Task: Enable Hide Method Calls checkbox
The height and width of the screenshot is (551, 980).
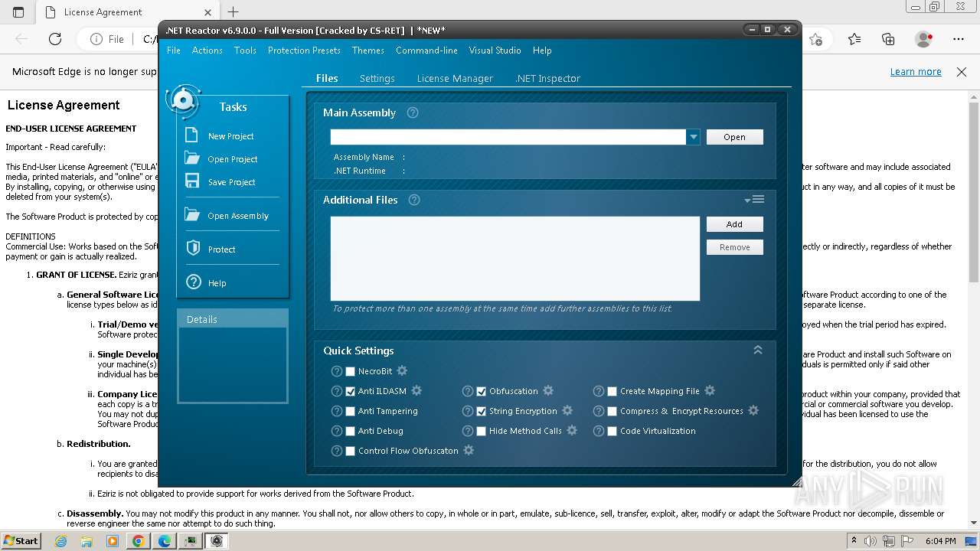Action: point(481,431)
